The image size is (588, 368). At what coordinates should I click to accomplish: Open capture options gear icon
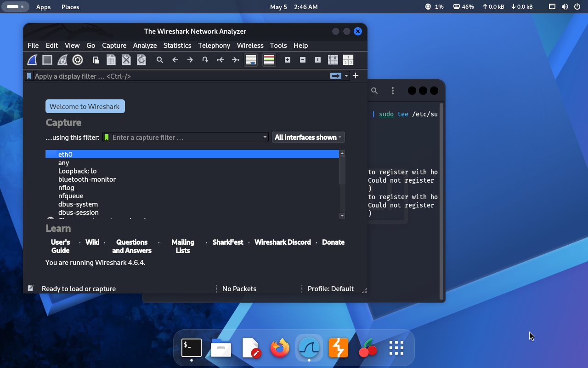tap(78, 60)
